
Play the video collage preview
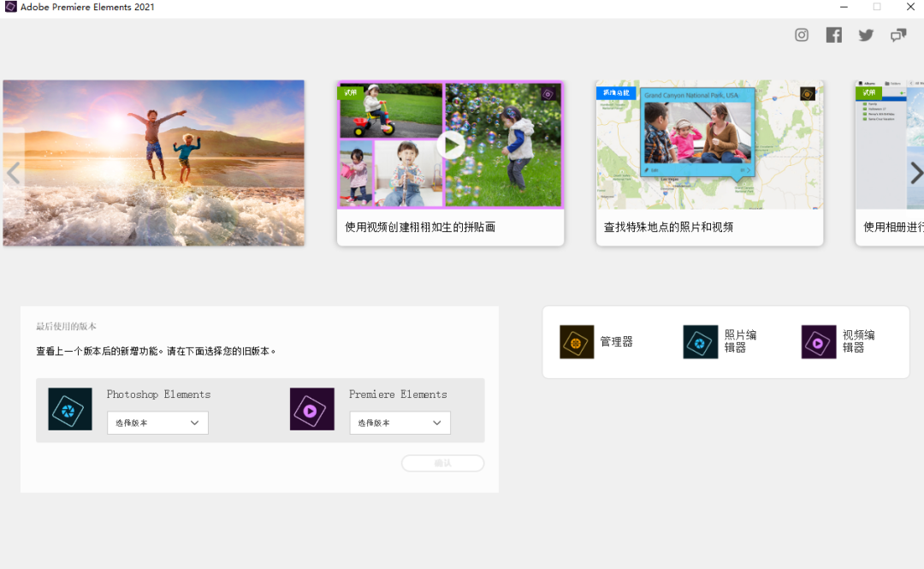(451, 145)
